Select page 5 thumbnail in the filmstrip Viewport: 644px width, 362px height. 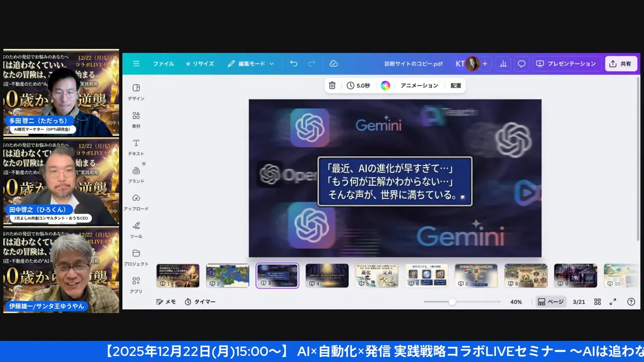tap(376, 276)
